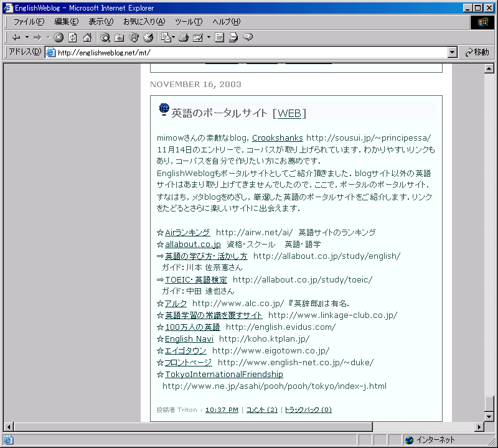498x448 pixels.
Task: Open the トラックバック (0) link
Action: point(308,410)
